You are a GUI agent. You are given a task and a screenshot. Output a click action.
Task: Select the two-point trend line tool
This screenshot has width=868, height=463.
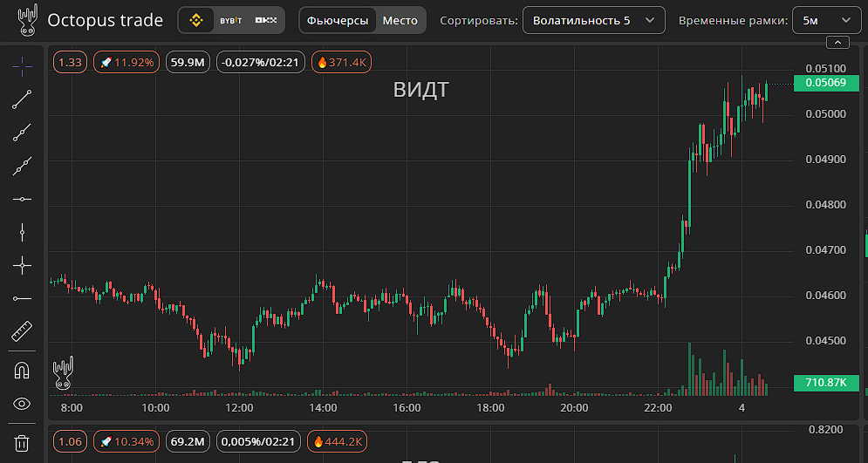point(22,99)
